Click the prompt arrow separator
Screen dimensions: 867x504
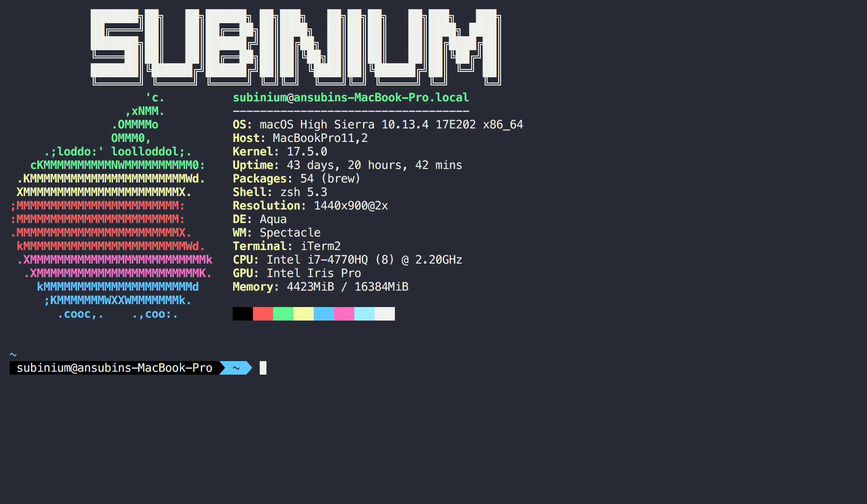(222, 368)
